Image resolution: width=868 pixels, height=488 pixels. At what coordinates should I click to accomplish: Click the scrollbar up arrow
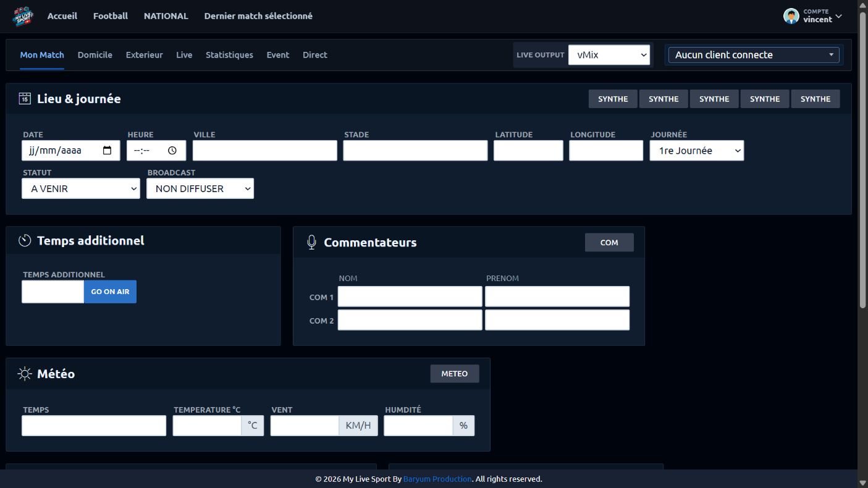click(862, 5)
